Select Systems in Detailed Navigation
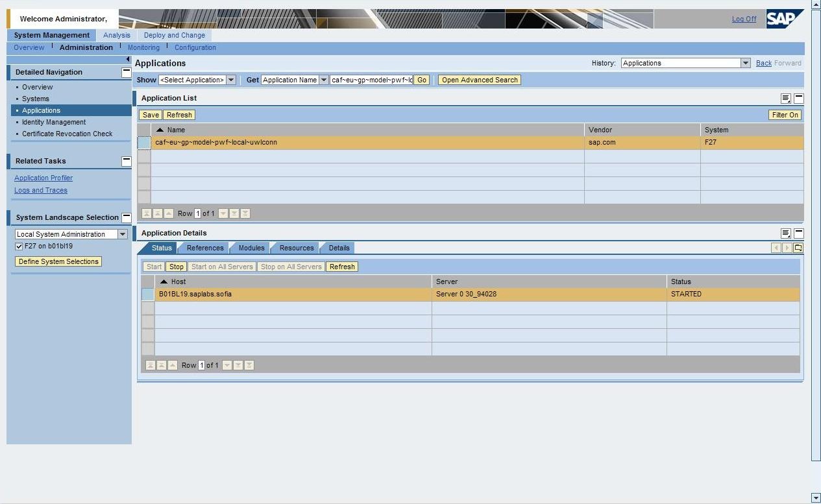The width and height of the screenshot is (821, 504). (36, 99)
